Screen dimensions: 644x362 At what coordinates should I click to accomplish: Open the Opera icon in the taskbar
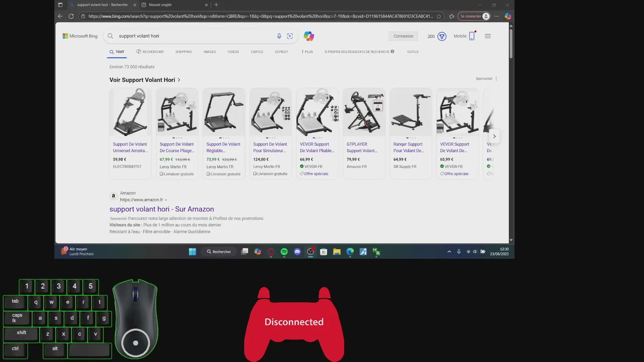tap(271, 251)
